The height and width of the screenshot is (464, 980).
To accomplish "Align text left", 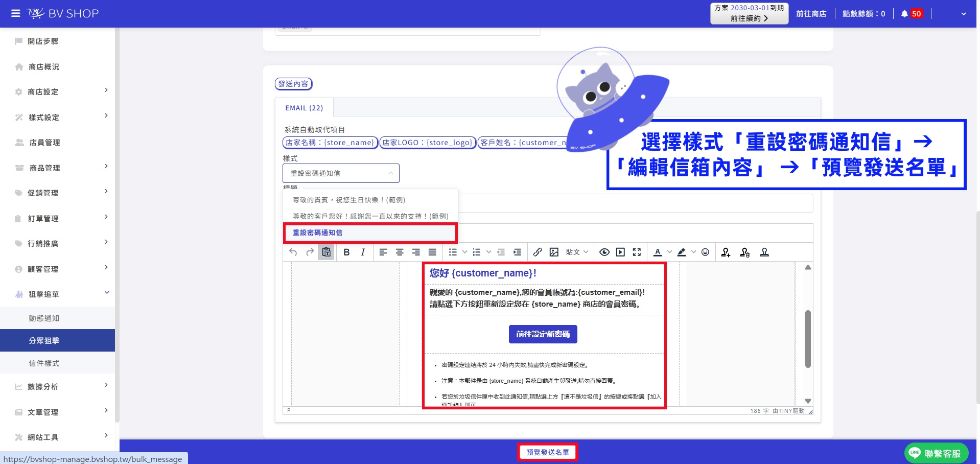I will coord(383,252).
